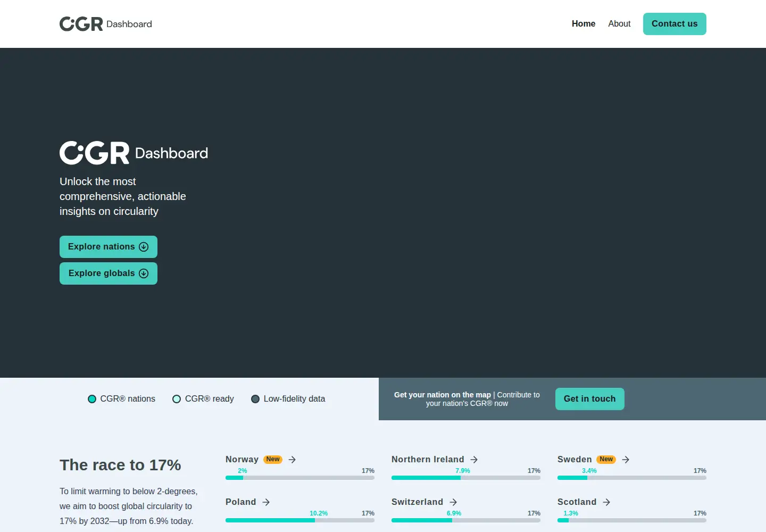This screenshot has width=766, height=532.
Task: Open the Norway nation link
Action: pyautogui.click(x=242, y=460)
